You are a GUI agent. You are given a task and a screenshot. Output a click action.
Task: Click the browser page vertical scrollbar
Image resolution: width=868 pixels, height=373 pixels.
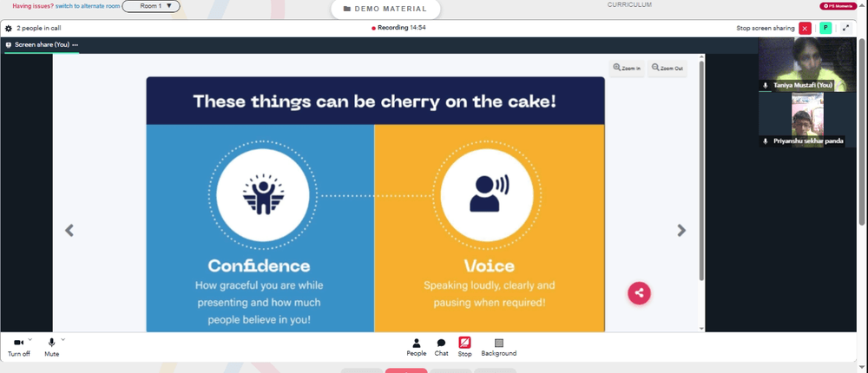coord(863,130)
